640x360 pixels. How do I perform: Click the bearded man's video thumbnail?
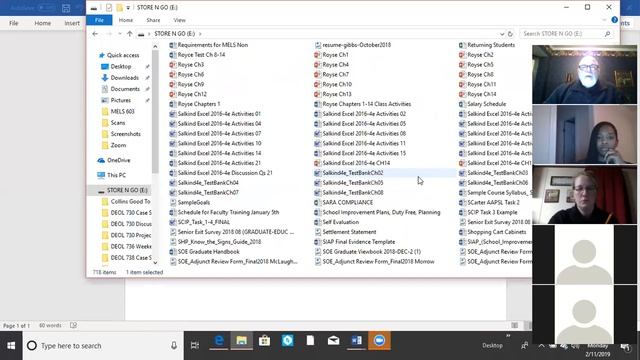click(584, 74)
